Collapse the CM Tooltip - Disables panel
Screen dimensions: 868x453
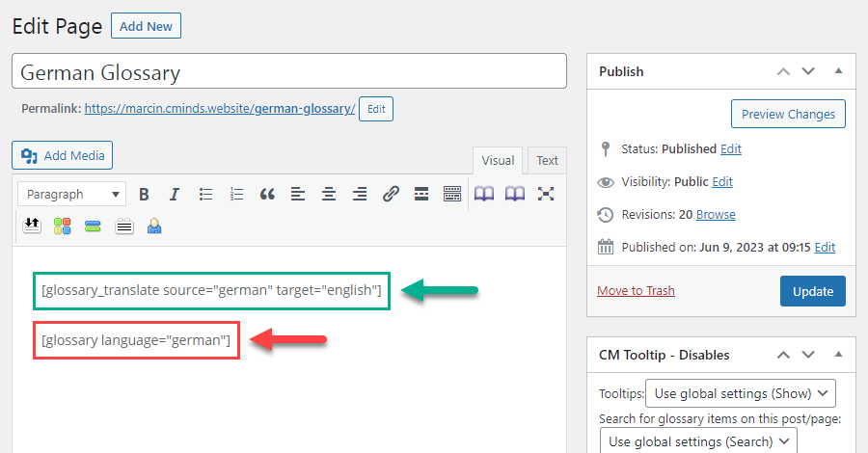pyautogui.click(x=839, y=355)
